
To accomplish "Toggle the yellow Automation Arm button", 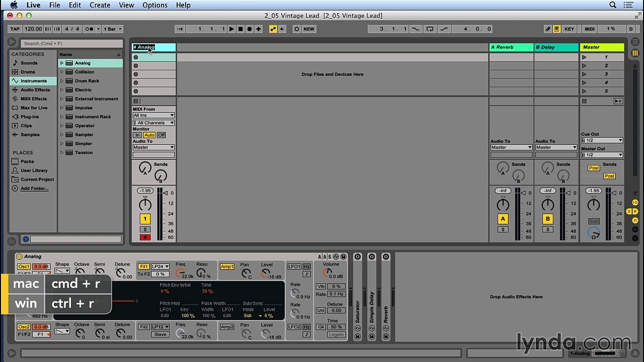I will (273, 29).
